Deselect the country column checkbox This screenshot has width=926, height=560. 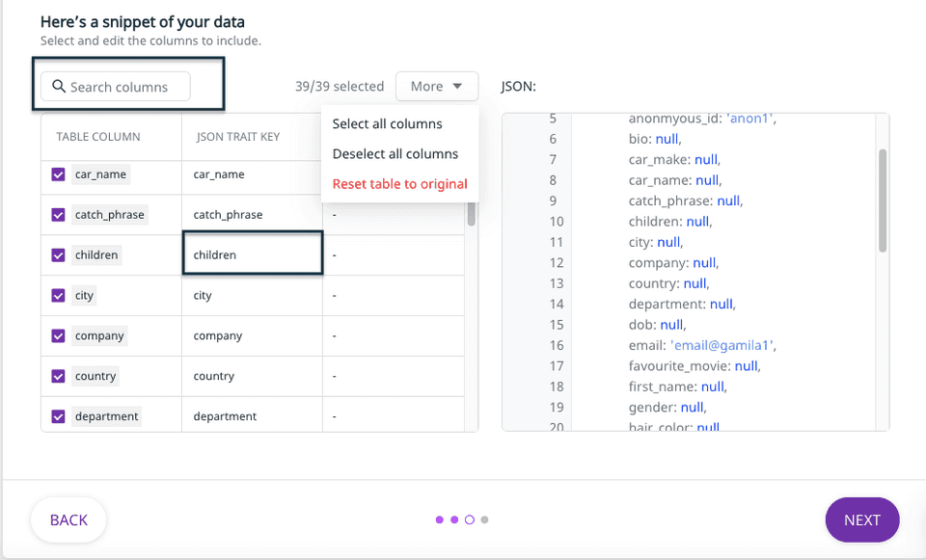[x=58, y=376]
